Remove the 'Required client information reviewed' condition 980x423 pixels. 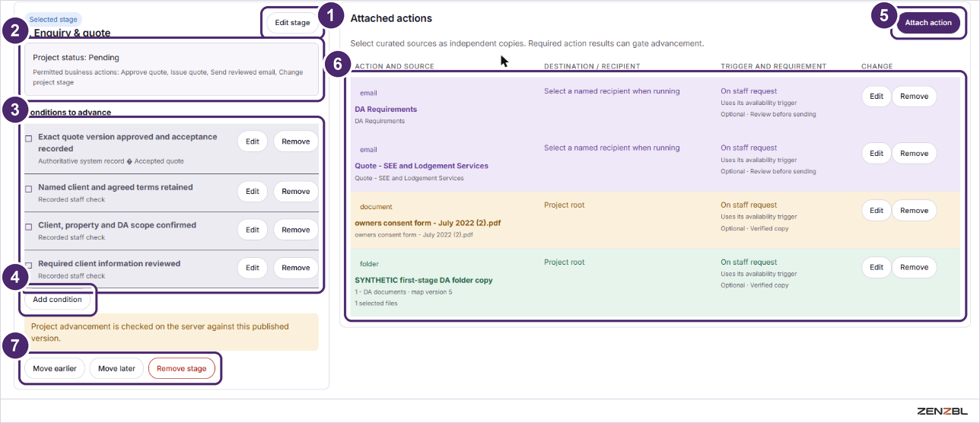[296, 268]
